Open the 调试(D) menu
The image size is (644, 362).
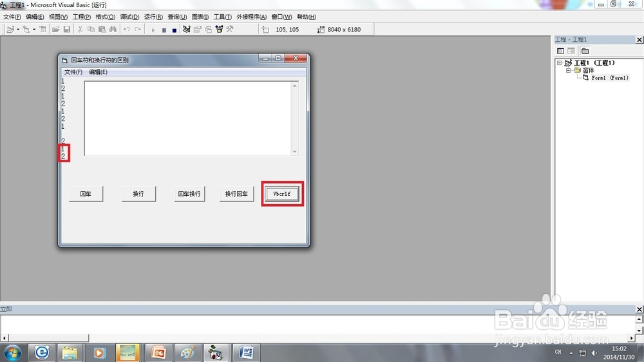(129, 17)
